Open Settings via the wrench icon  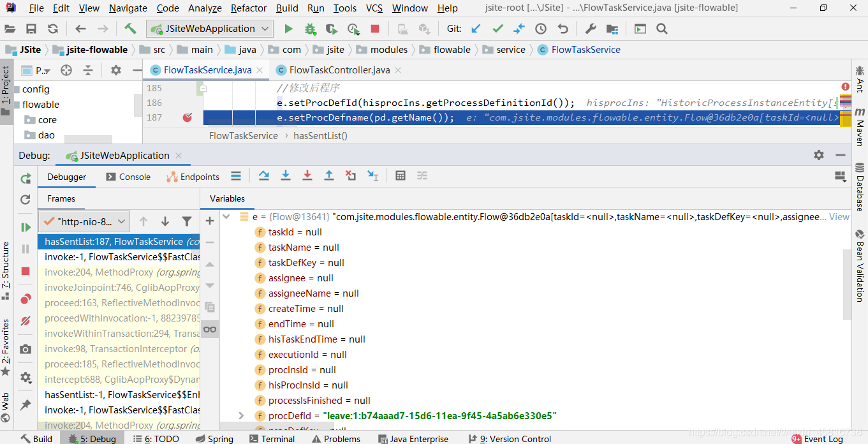(x=591, y=29)
